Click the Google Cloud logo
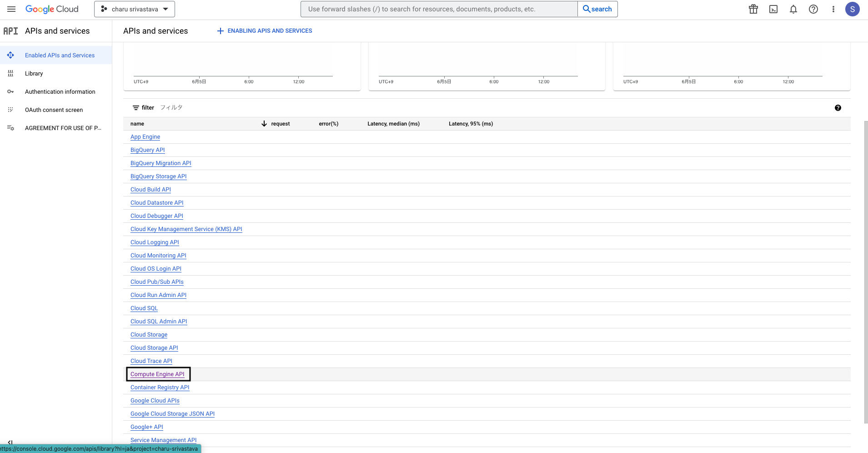 [52, 9]
